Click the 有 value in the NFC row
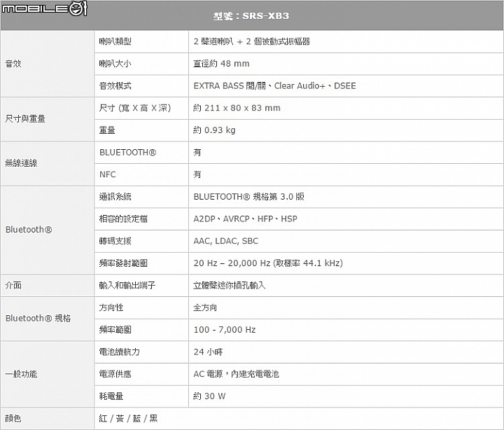The image size is (504, 430). click(x=197, y=174)
